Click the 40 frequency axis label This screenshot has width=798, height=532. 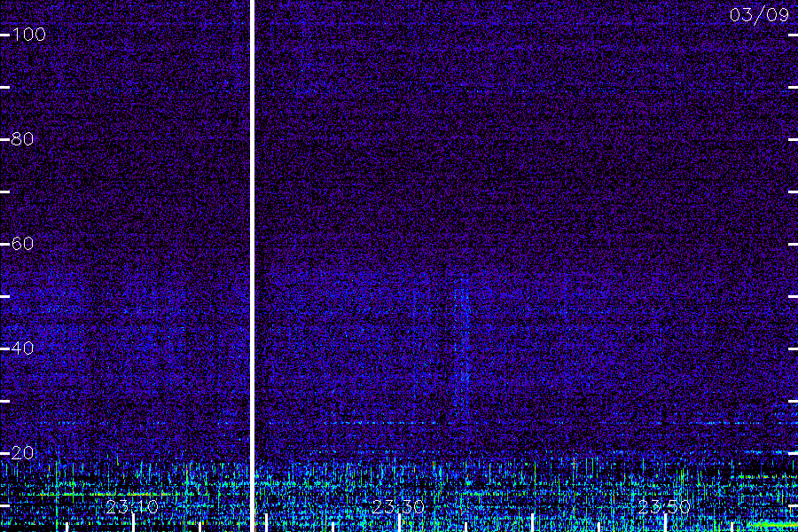[x=22, y=348]
